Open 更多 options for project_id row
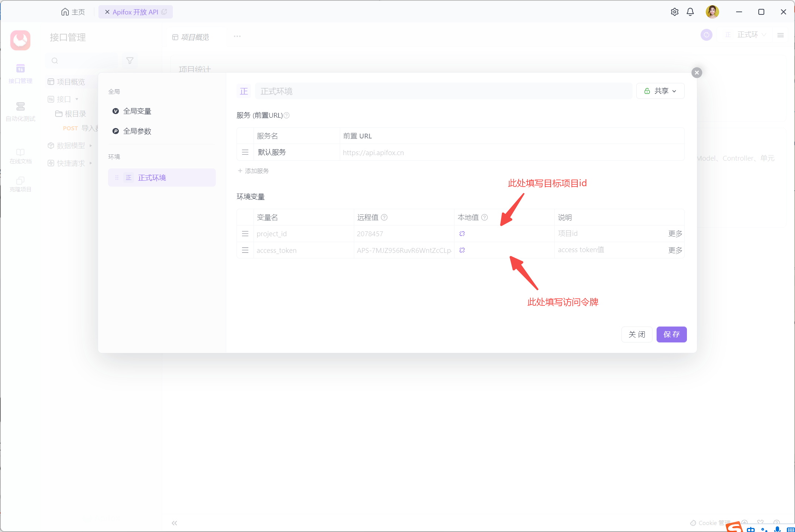 [675, 234]
